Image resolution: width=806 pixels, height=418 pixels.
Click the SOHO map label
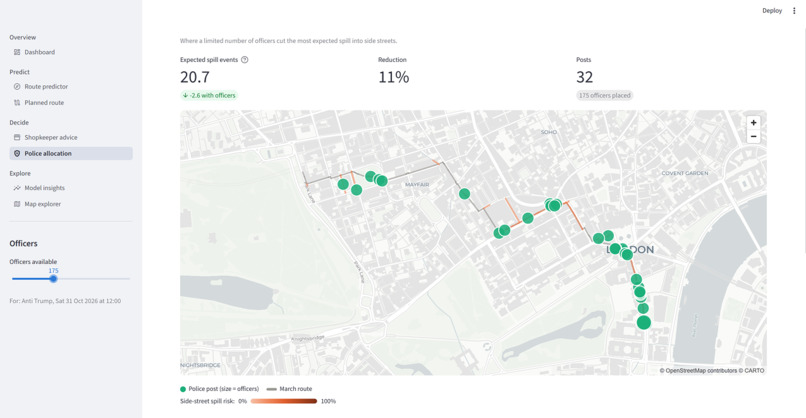548,132
